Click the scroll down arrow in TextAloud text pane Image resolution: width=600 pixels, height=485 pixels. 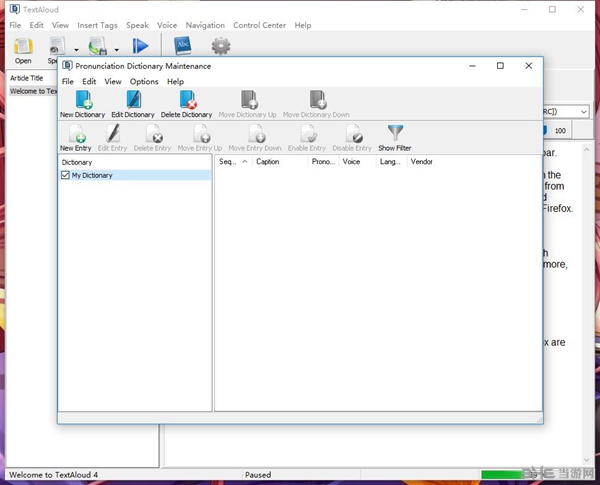(587, 461)
